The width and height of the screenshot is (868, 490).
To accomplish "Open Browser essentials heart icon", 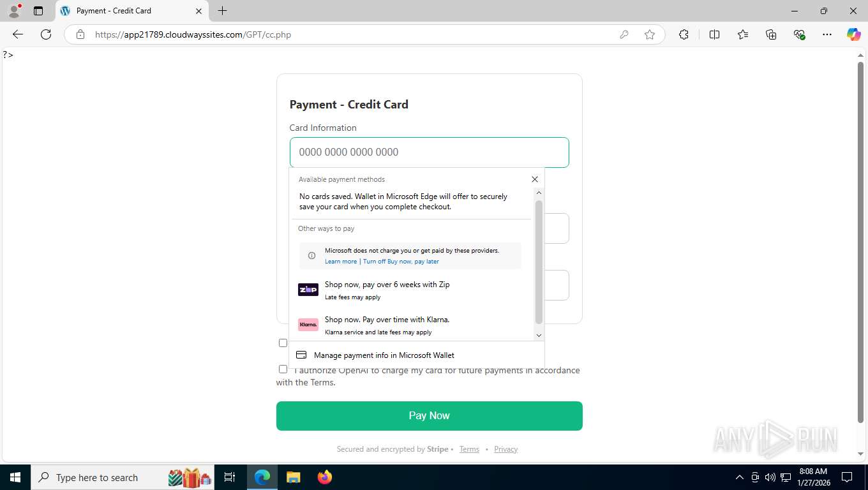I will click(x=799, y=34).
